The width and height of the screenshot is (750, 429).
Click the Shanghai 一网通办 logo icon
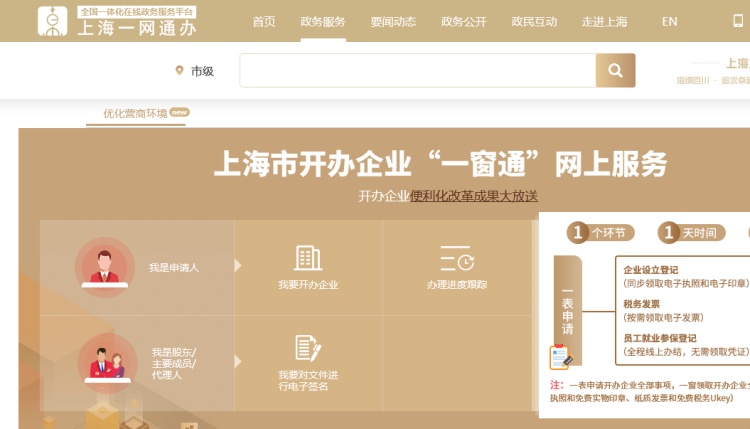[x=53, y=21]
